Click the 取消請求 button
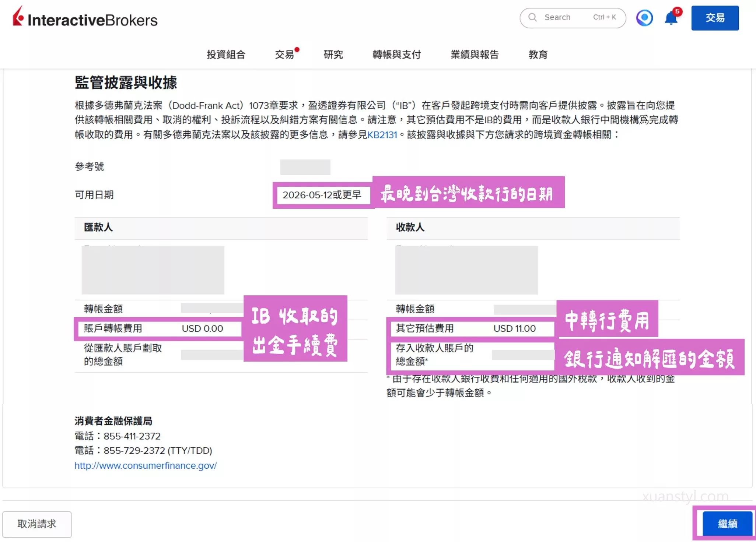756x542 pixels. click(x=37, y=524)
